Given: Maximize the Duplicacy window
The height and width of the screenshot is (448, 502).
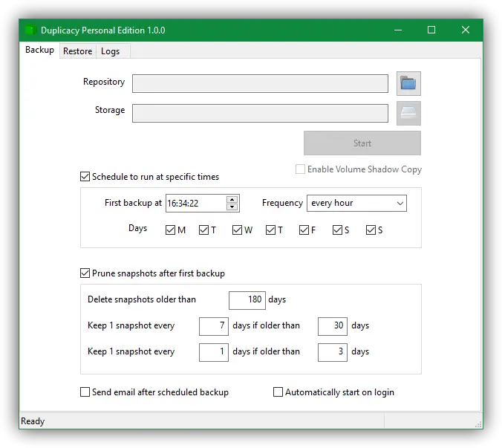Looking at the screenshot, I should pos(431,30).
